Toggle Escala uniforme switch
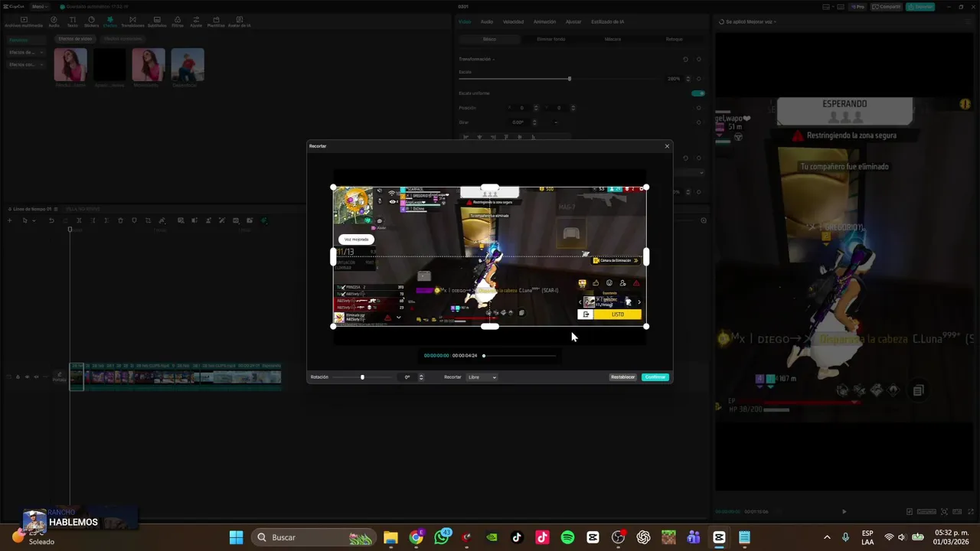980x551 pixels. pos(697,93)
